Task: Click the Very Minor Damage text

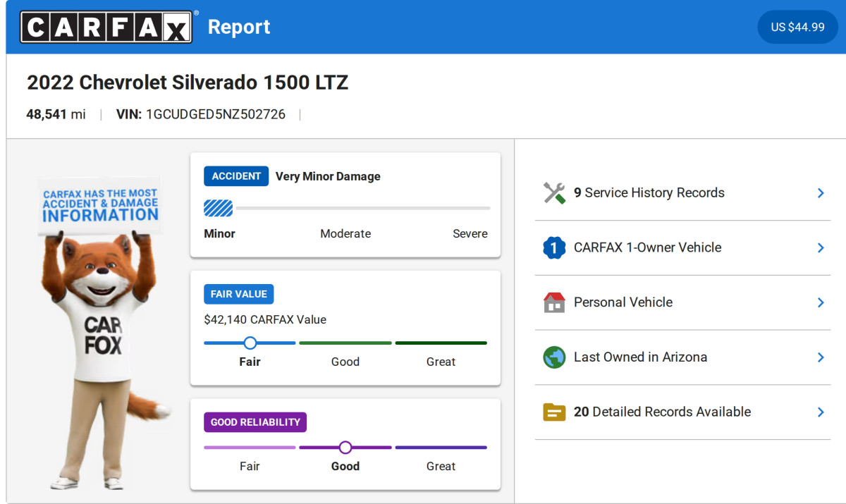Action: coord(328,176)
